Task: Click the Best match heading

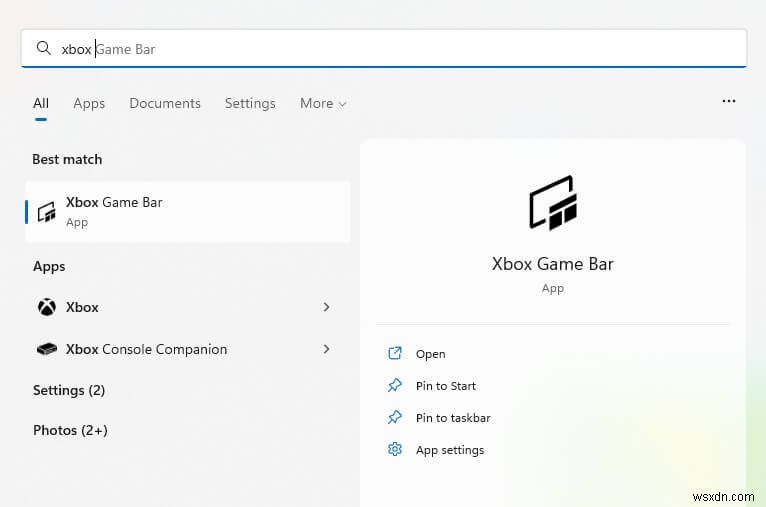Action: 67,159
